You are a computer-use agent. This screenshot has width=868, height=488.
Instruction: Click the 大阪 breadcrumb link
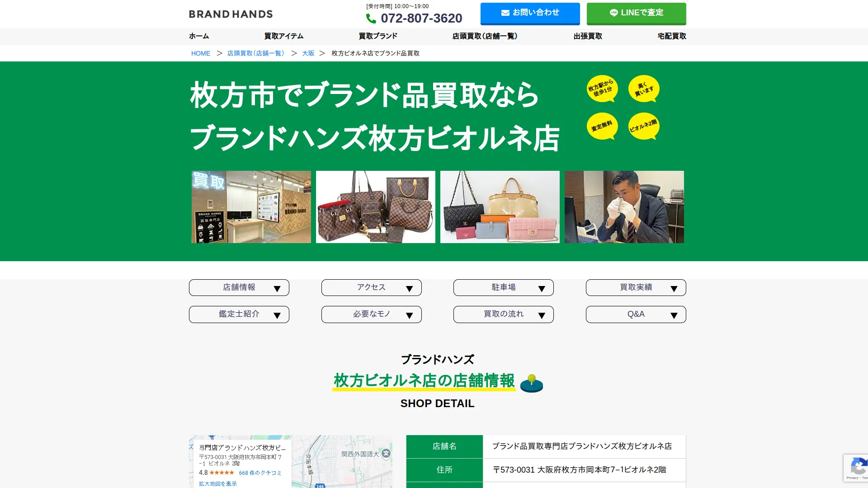tap(308, 53)
